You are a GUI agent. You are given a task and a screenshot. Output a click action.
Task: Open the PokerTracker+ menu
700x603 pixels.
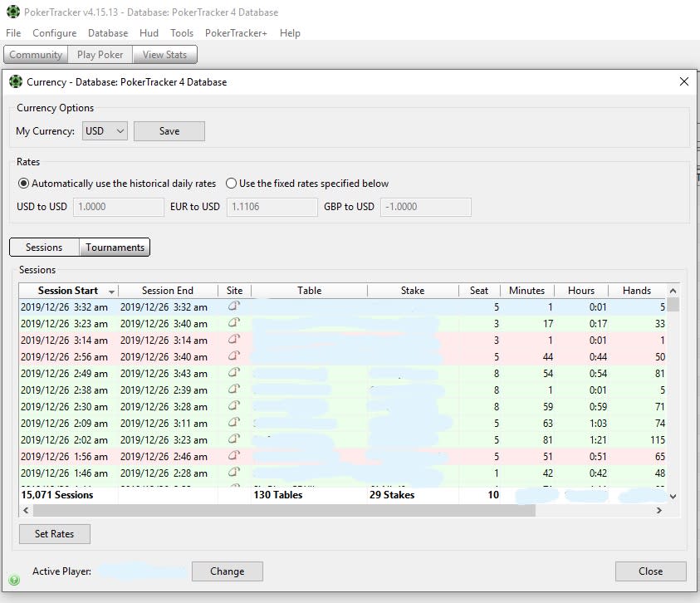[236, 33]
